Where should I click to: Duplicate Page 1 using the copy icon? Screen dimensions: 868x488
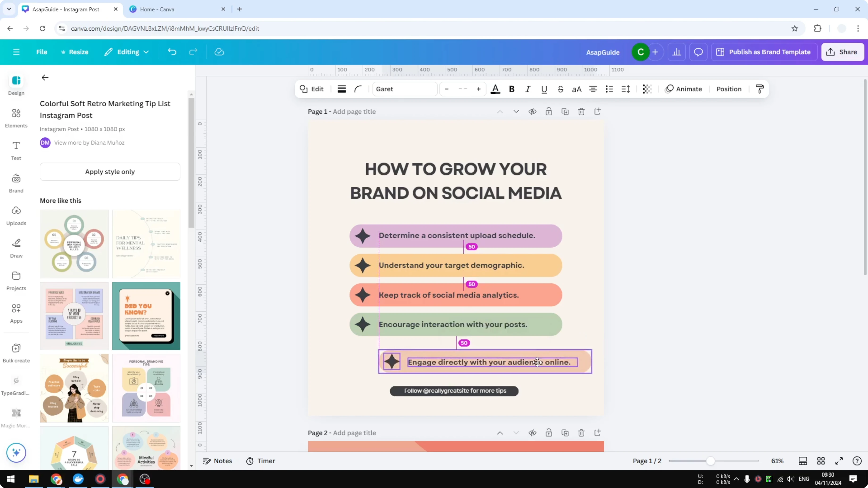[565, 112]
